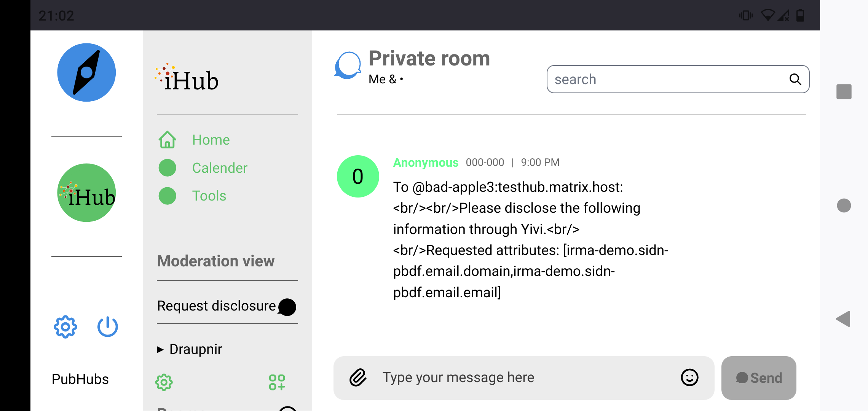Click the Draupnir label
This screenshot has height=411, width=868.
click(x=196, y=349)
